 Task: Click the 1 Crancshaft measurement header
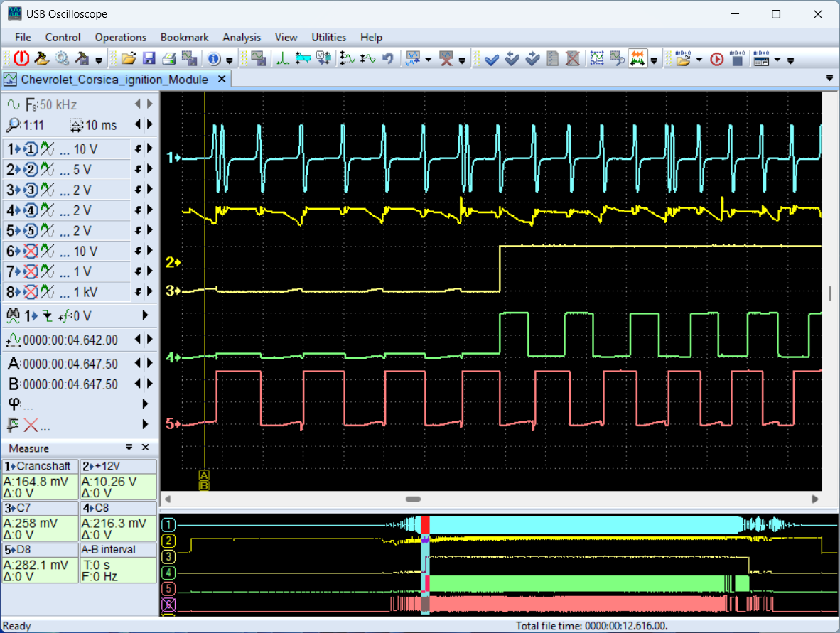click(x=41, y=467)
